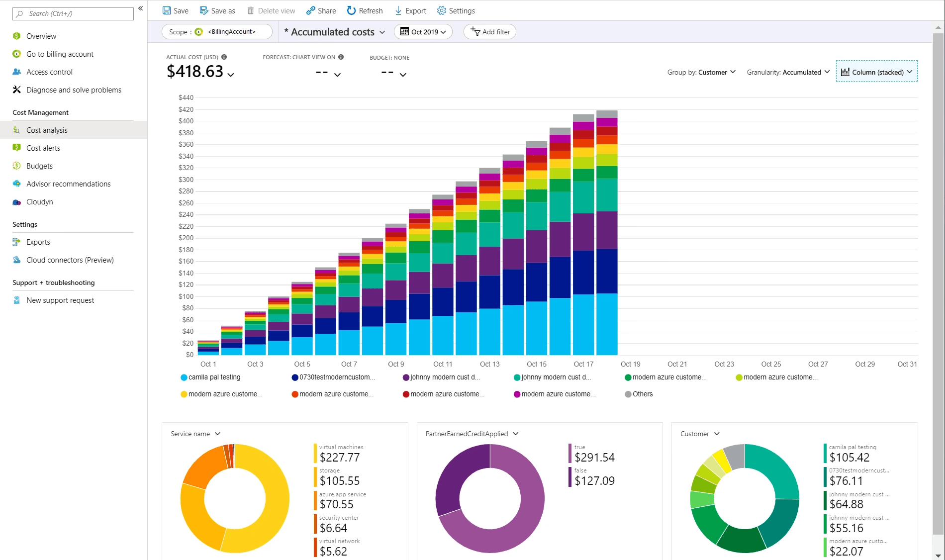The image size is (945, 560).
Task: Click the Forecast info icon
Action: point(341,57)
